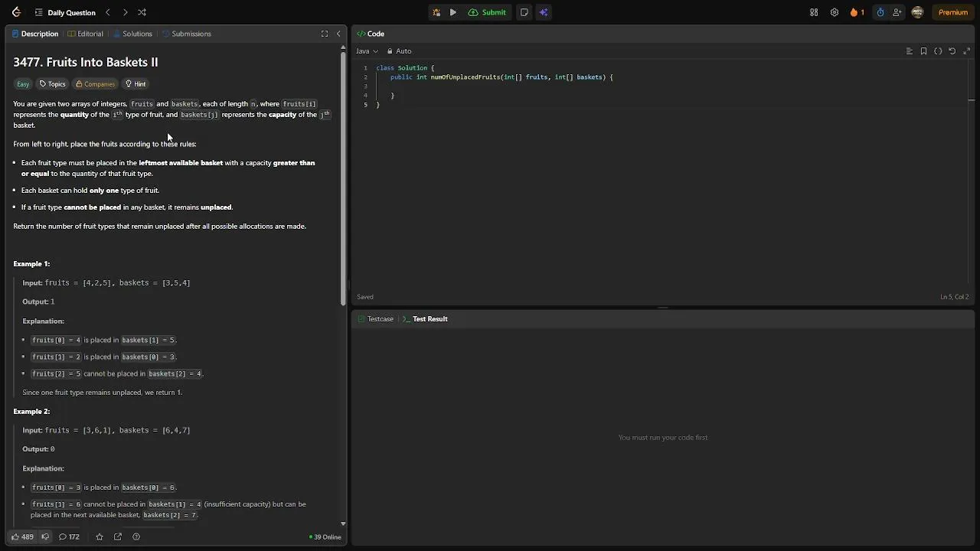Start the stopwatch timer icon
Viewport: 980px width, 551px height.
coord(880,12)
